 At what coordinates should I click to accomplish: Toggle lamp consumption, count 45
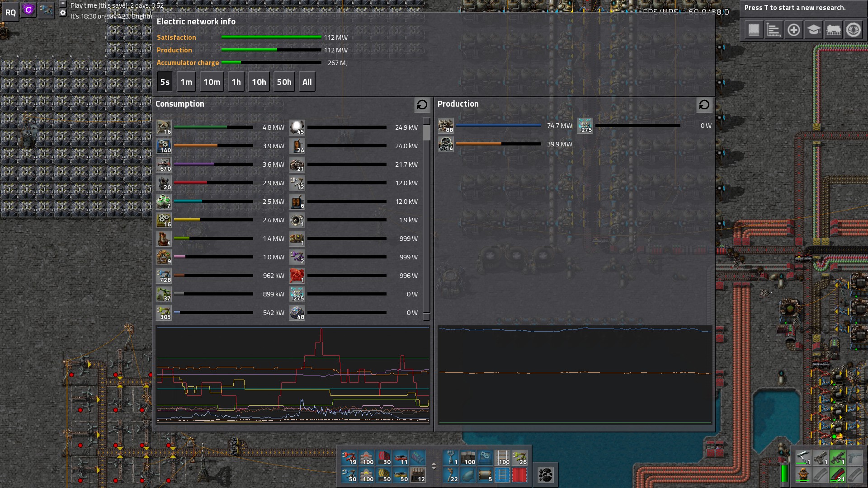[x=297, y=127]
